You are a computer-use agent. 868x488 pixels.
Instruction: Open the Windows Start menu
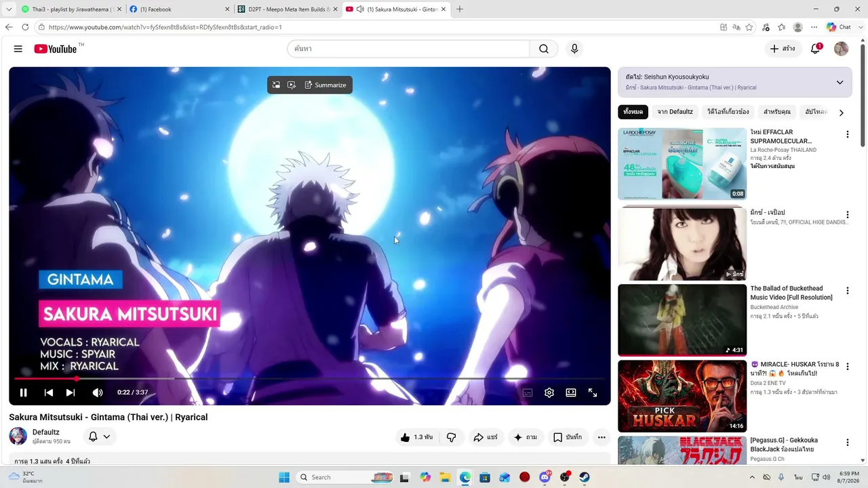pos(284,477)
